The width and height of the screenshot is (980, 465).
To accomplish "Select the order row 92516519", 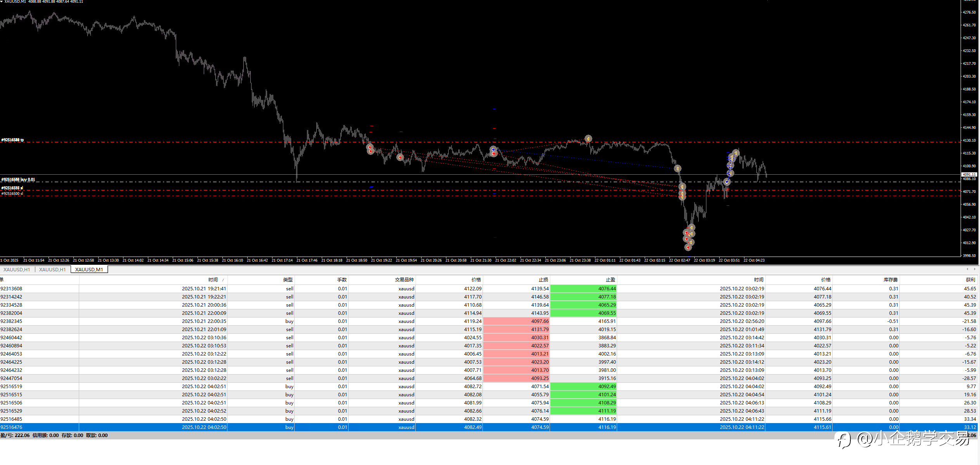I will pos(12,386).
